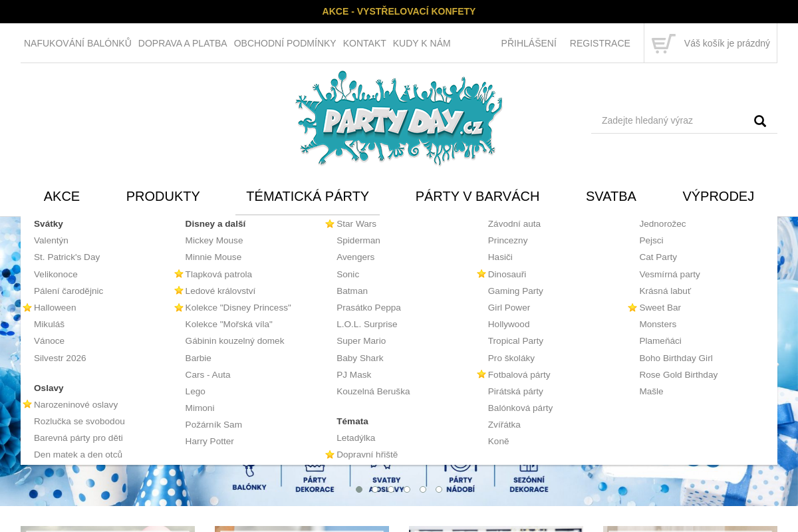The image size is (798, 532).
Task: Open the Prasátko Peppa theme
Action: click(x=368, y=307)
